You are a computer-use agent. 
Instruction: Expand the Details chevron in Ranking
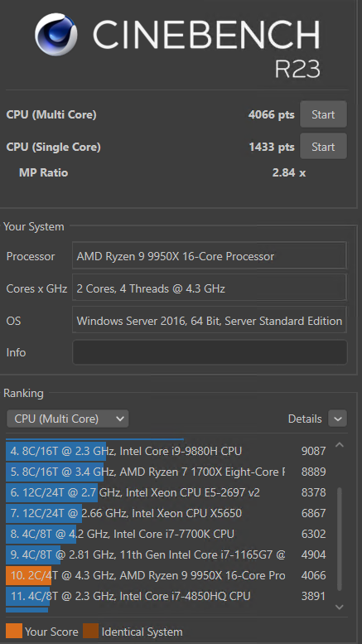coord(337,419)
